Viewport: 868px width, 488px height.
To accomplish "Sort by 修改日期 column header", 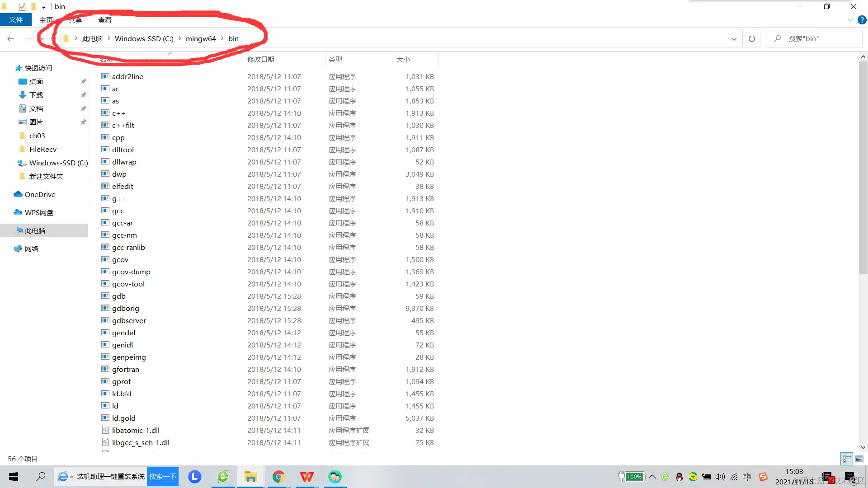I will click(261, 59).
